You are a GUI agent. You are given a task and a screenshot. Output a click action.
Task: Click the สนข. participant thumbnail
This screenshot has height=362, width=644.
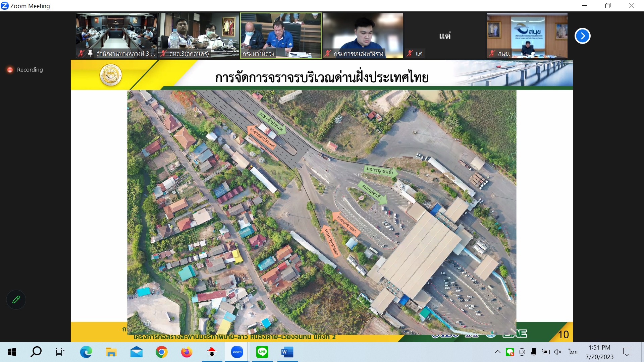click(527, 36)
